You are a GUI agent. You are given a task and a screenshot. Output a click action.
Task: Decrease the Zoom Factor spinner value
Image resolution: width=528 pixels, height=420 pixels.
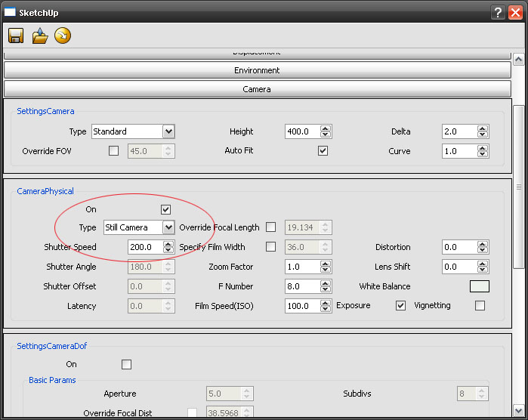point(326,270)
